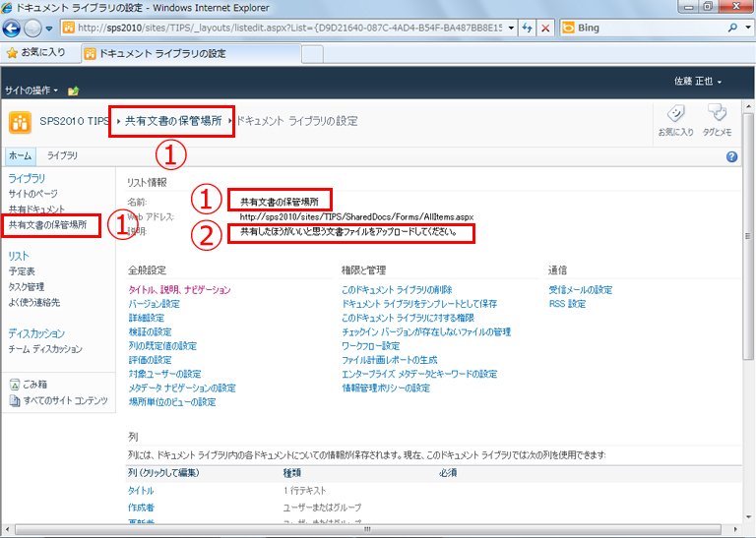
Task: Open サイトのページ in quick launch
Action: click(33, 194)
